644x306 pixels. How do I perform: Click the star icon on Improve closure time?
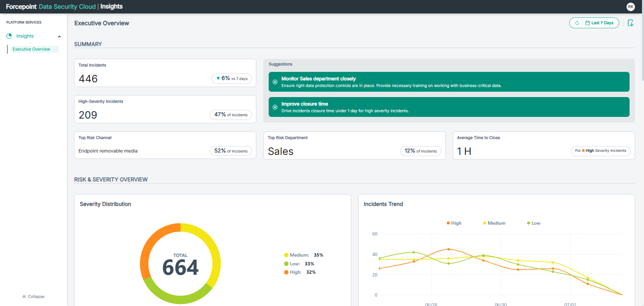[275, 107]
